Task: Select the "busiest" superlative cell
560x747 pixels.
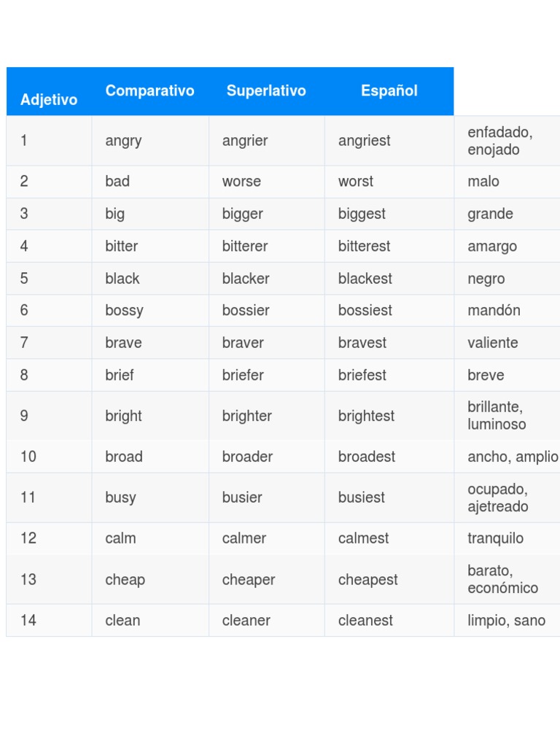Action: [361, 498]
